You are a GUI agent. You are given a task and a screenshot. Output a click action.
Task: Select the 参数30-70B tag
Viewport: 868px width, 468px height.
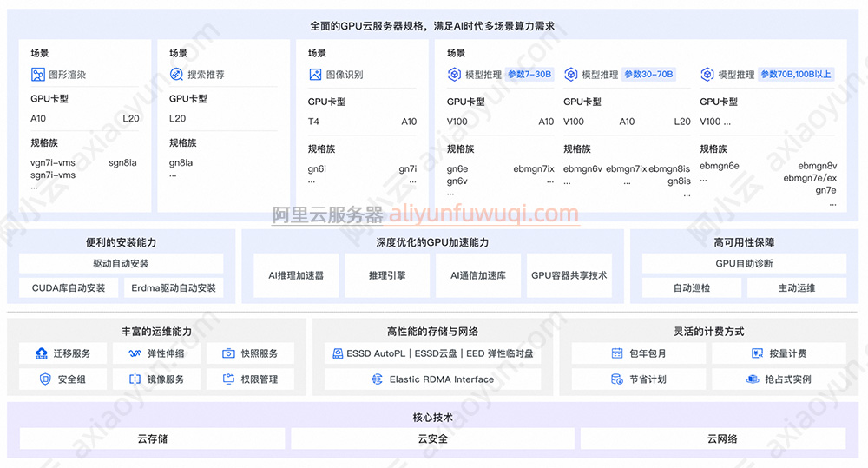point(648,74)
